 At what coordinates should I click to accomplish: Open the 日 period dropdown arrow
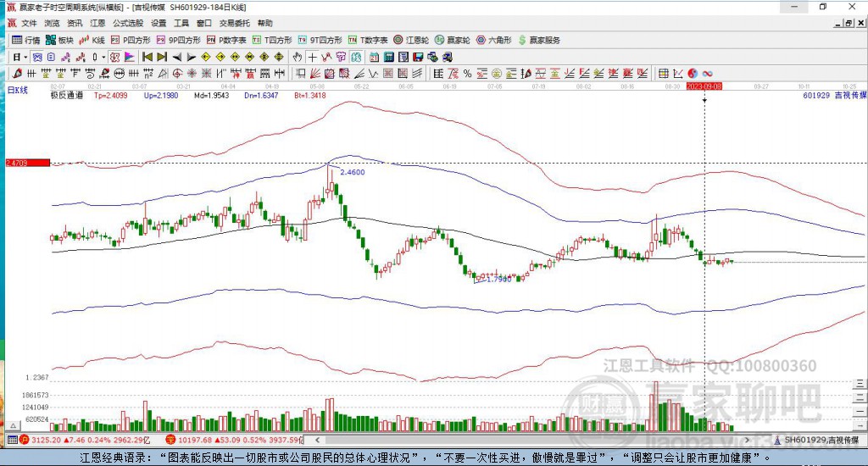tap(25, 57)
